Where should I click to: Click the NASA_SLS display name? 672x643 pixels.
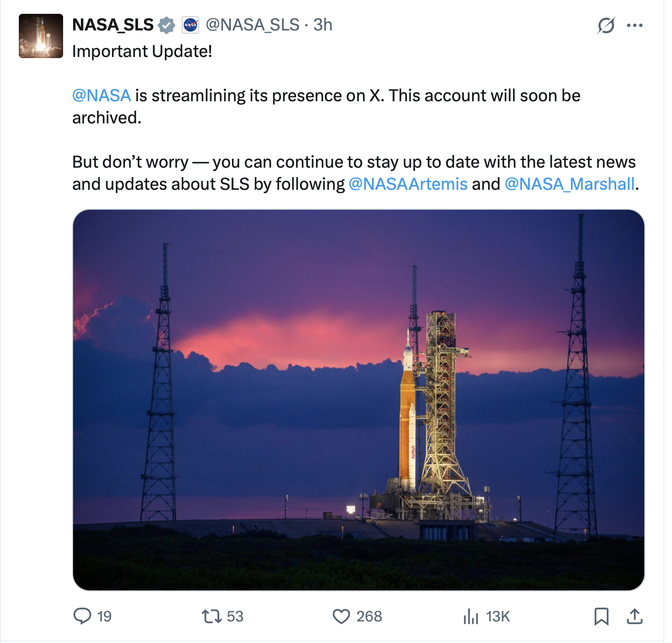pos(113,25)
